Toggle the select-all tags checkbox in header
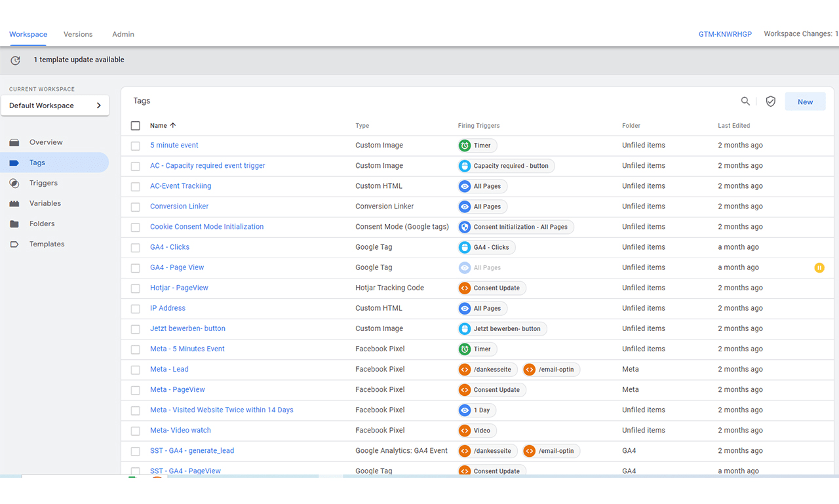839x504 pixels. (136, 126)
